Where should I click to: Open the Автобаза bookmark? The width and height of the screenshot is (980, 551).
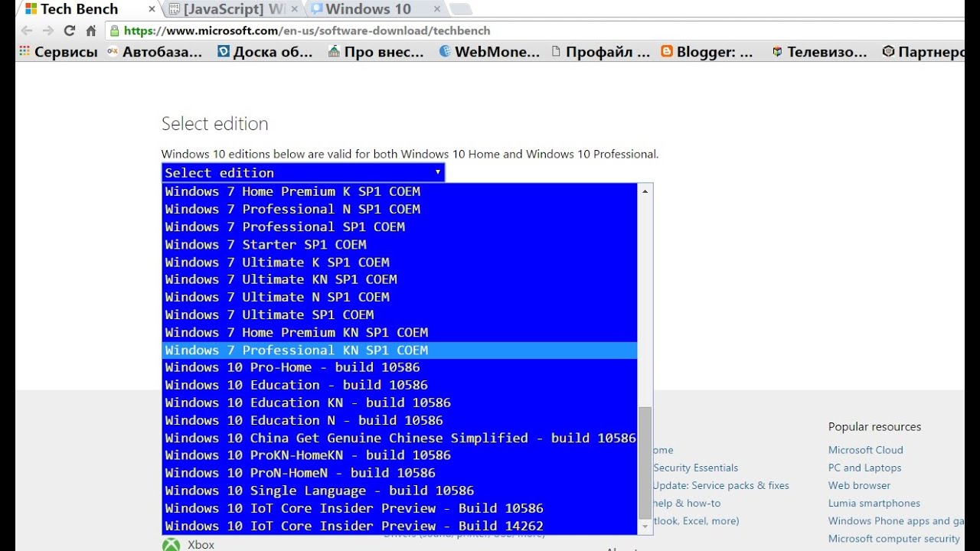pyautogui.click(x=155, y=52)
